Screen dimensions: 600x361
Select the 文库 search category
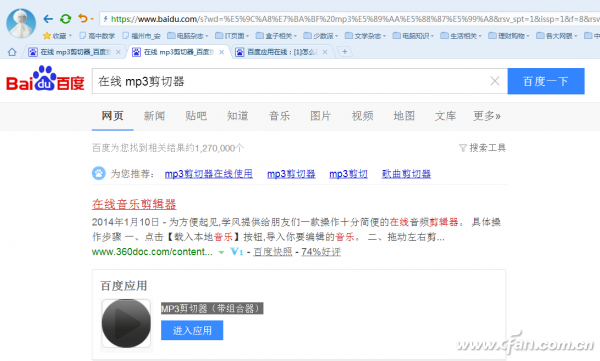click(x=445, y=116)
